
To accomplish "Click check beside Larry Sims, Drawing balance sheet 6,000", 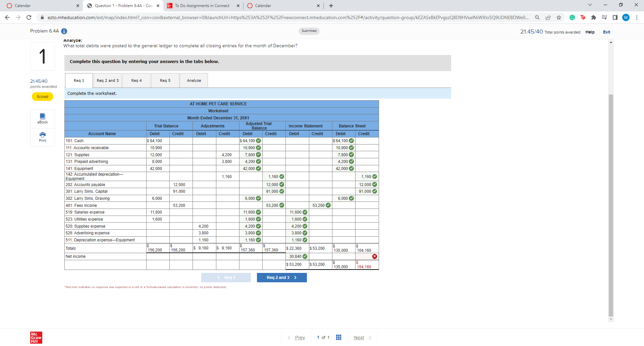I will click(x=351, y=198).
